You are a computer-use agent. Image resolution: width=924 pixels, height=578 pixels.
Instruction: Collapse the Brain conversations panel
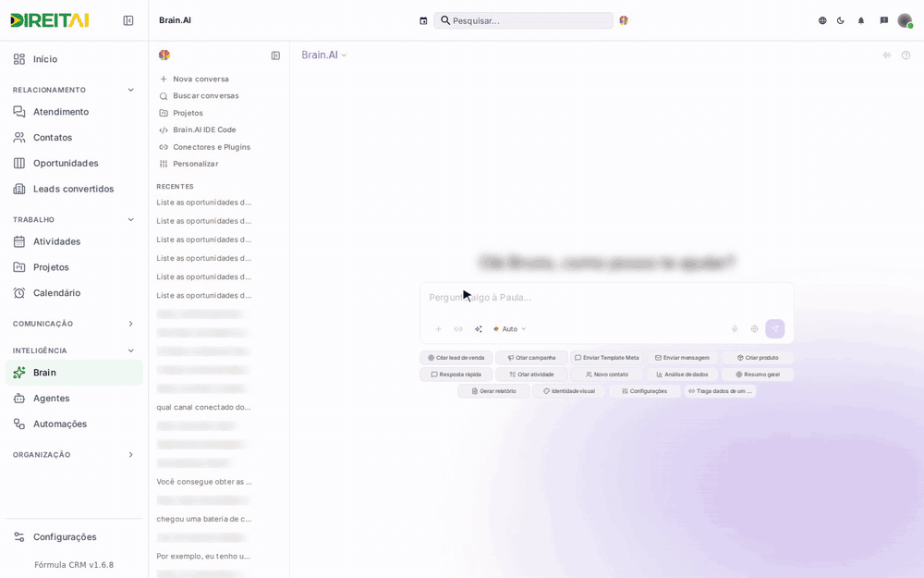pos(275,55)
